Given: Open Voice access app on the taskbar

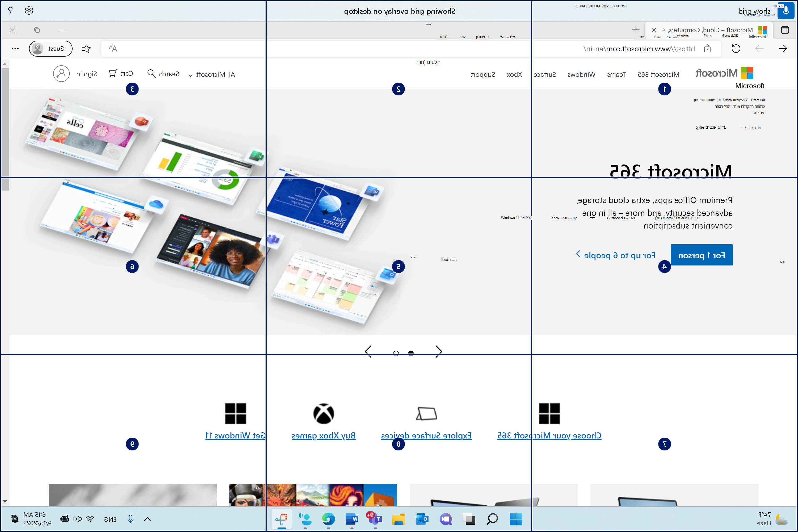Looking at the screenshot, I should [305, 519].
